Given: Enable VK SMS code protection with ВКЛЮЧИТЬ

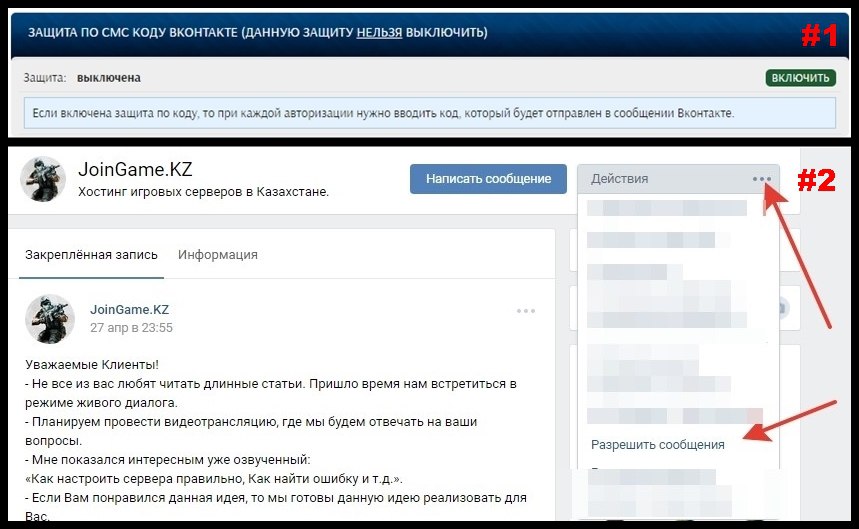Looking at the screenshot, I should click(800, 78).
